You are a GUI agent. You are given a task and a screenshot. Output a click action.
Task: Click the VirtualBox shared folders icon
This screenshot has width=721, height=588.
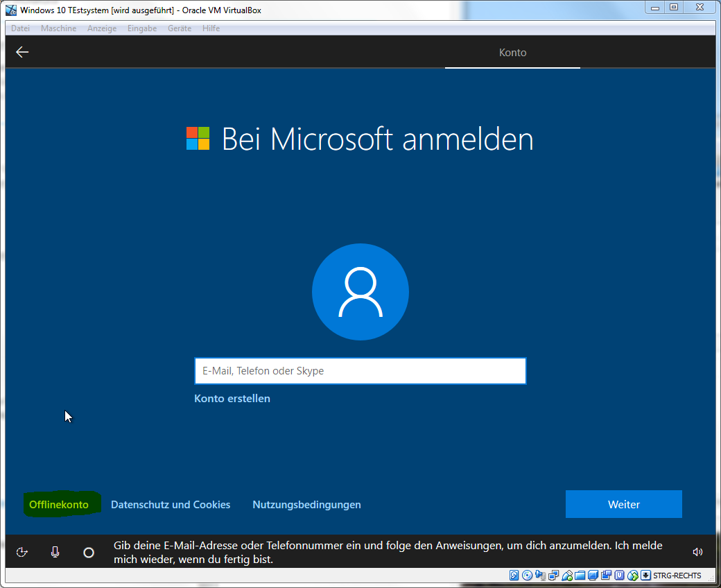pyautogui.click(x=580, y=576)
